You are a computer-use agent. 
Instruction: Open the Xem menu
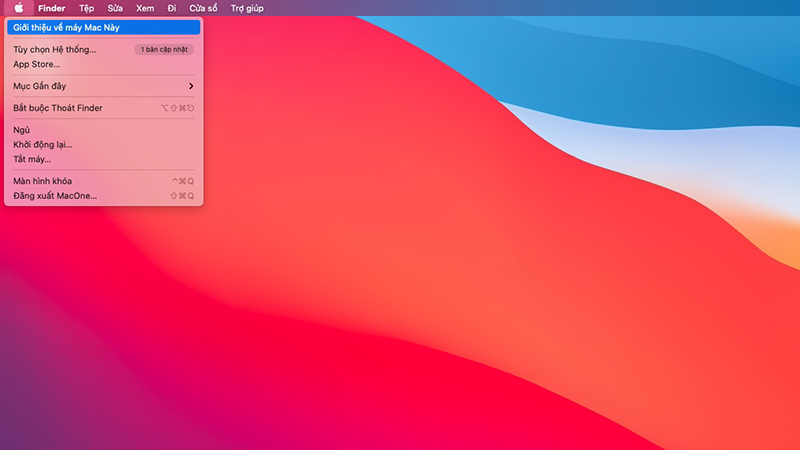[145, 8]
